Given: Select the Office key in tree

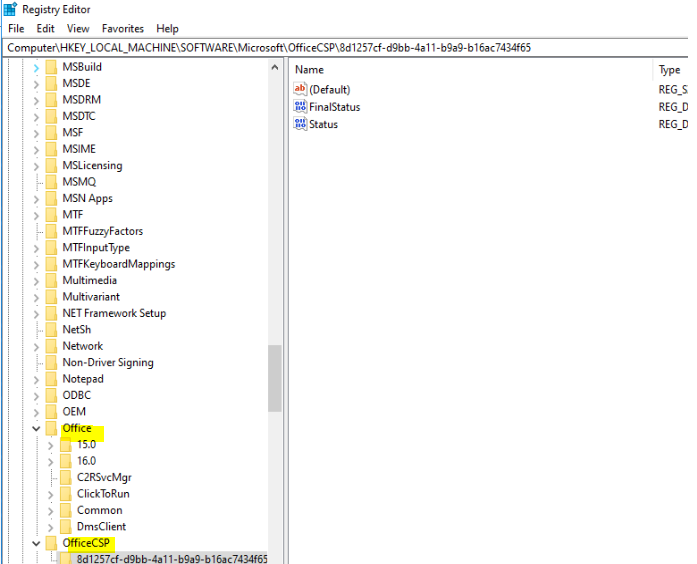Looking at the screenshot, I should pos(77,428).
